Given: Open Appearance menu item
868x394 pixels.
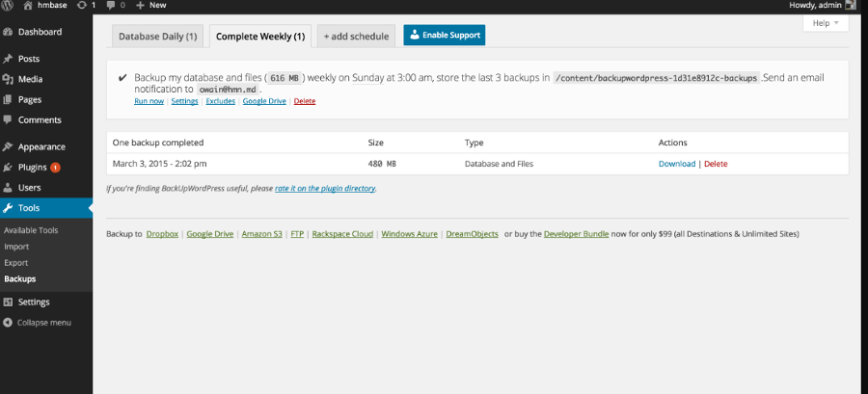Looking at the screenshot, I should (x=41, y=147).
